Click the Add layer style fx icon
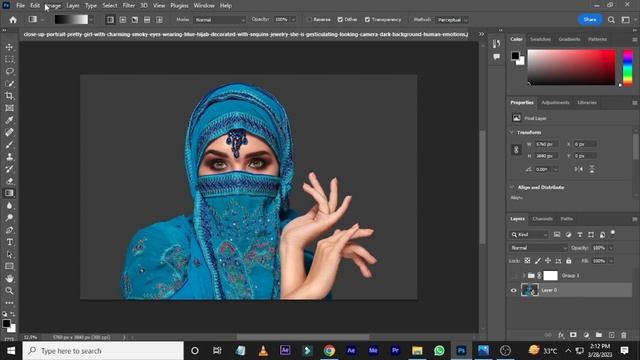Screen dimensions: 640x360 tap(561, 335)
